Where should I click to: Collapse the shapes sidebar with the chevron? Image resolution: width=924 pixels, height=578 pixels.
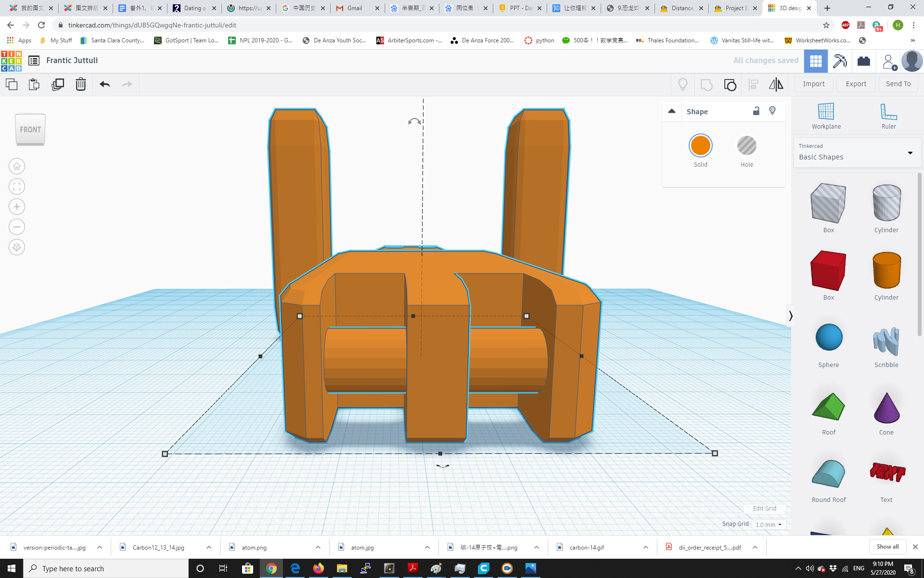[x=790, y=316]
